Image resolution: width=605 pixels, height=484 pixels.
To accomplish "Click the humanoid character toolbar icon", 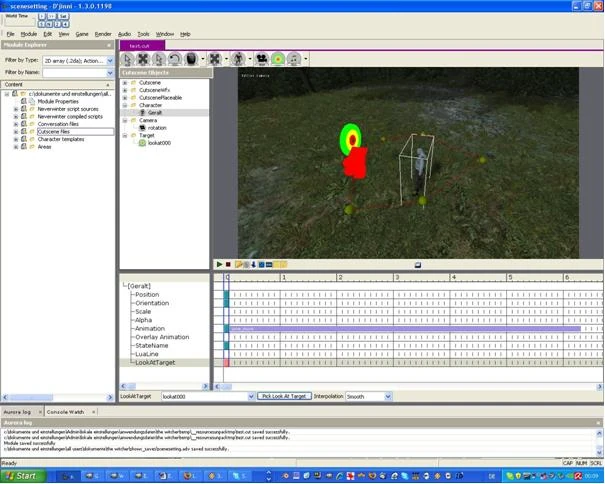I will pos(238,59).
